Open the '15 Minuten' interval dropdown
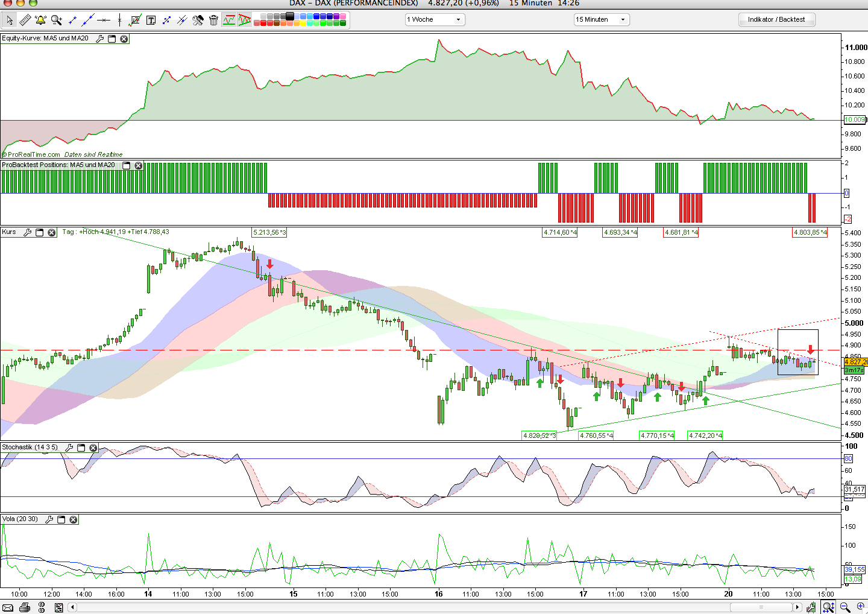The image size is (868, 614). (x=602, y=19)
